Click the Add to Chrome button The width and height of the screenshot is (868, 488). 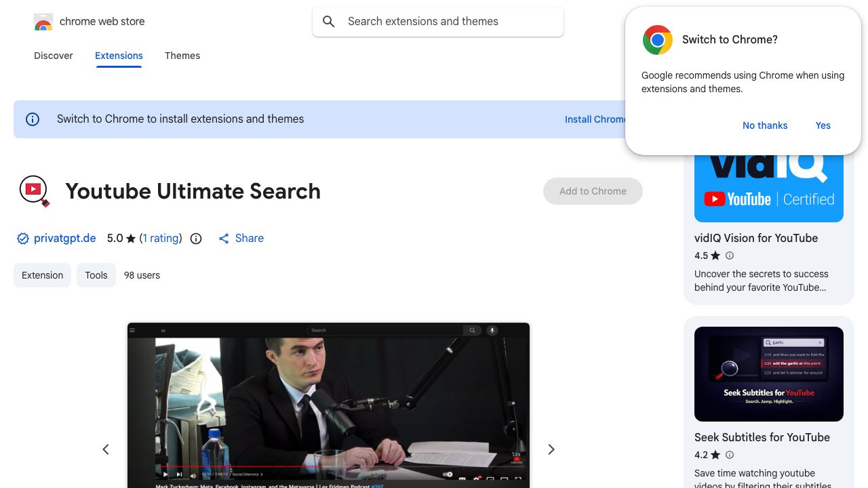(593, 191)
